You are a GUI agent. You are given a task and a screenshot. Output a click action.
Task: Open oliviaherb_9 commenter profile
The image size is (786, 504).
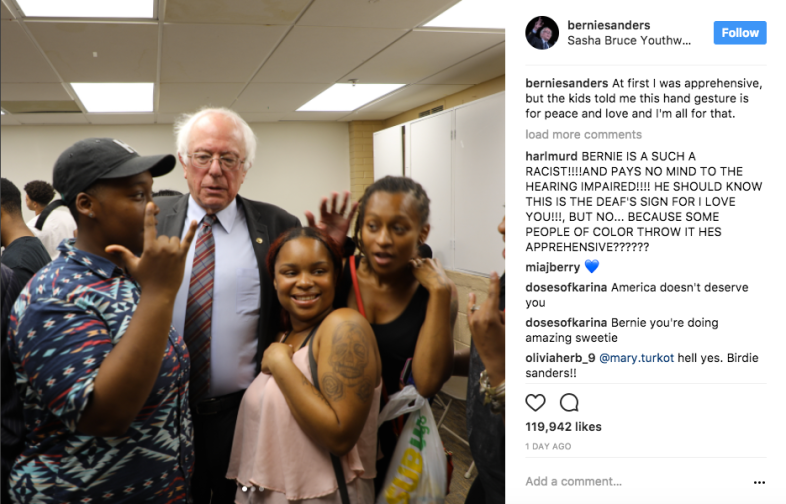560,358
